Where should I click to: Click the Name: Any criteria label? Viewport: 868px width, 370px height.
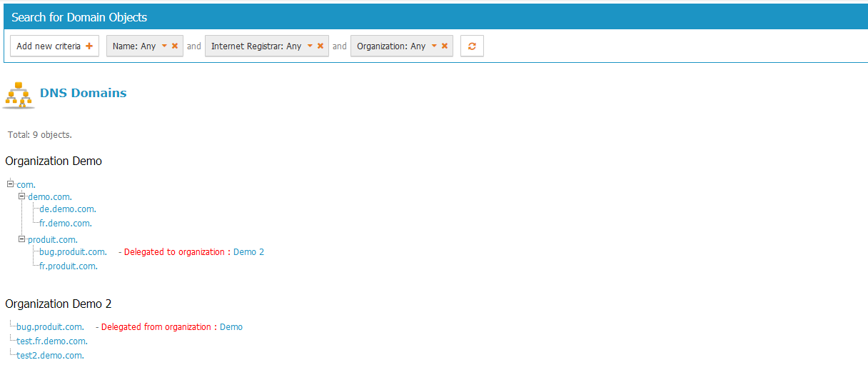(134, 46)
